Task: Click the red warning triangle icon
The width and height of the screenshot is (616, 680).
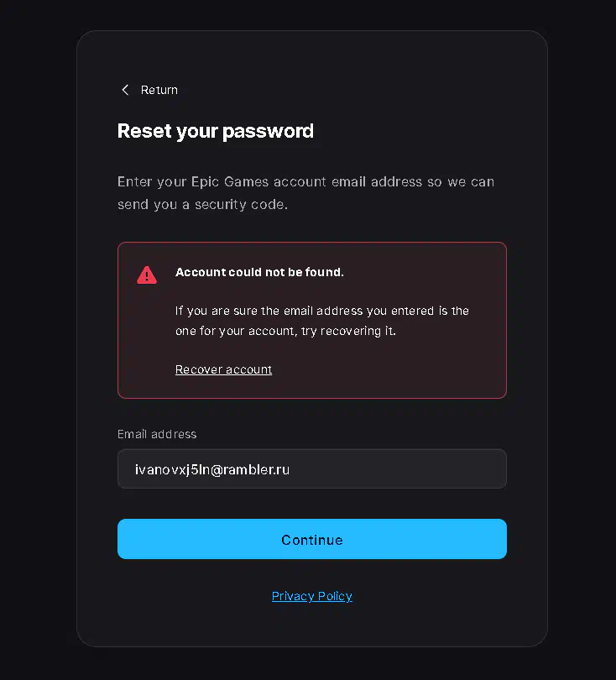Action: click(x=147, y=275)
